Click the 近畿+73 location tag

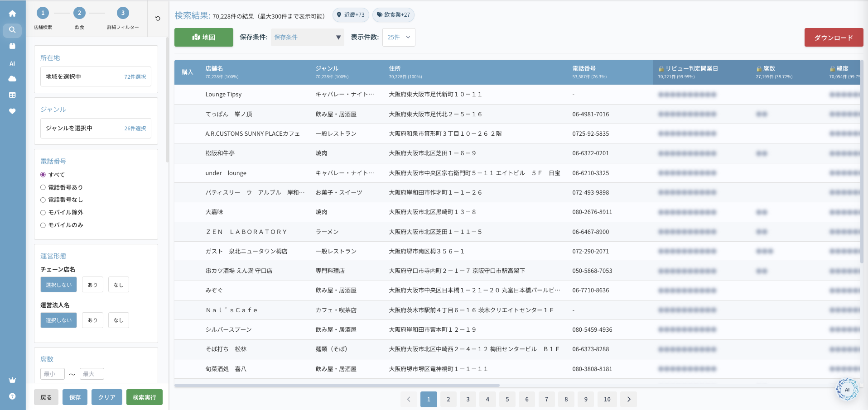pos(351,15)
